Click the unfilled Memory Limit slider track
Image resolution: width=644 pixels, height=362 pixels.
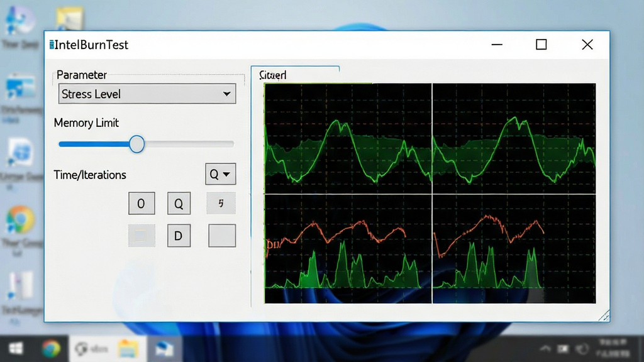coord(189,144)
